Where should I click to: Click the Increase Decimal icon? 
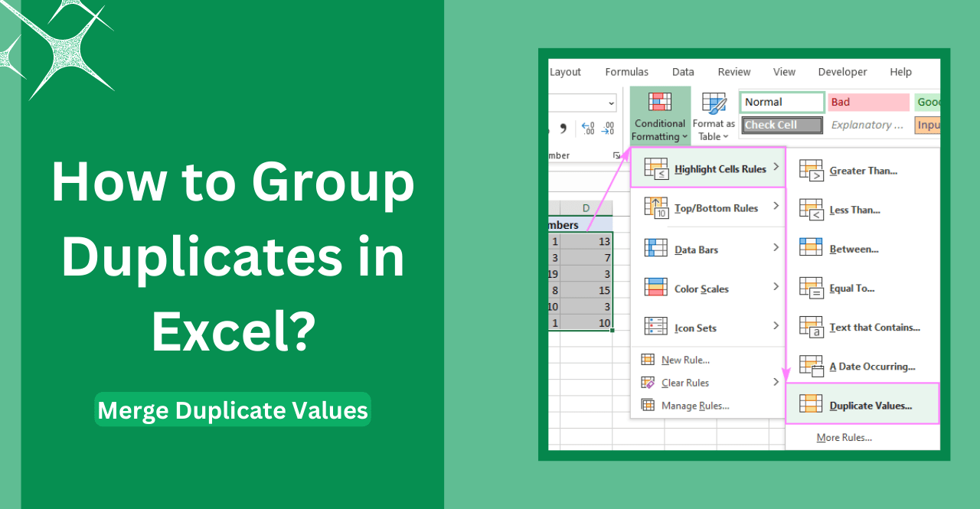[588, 129]
